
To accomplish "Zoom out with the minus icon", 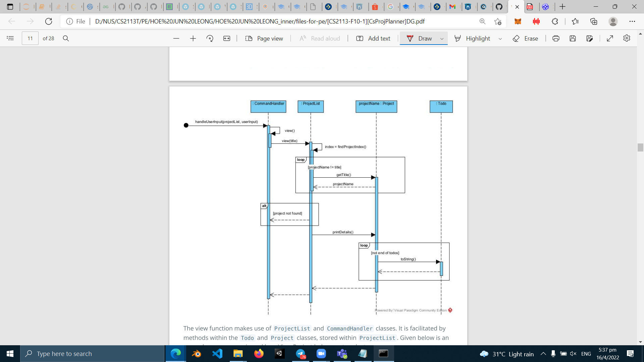I will 176,38.
